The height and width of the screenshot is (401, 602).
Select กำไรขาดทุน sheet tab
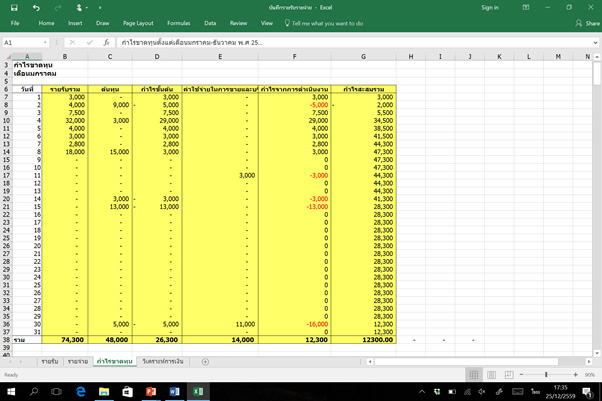(115, 361)
